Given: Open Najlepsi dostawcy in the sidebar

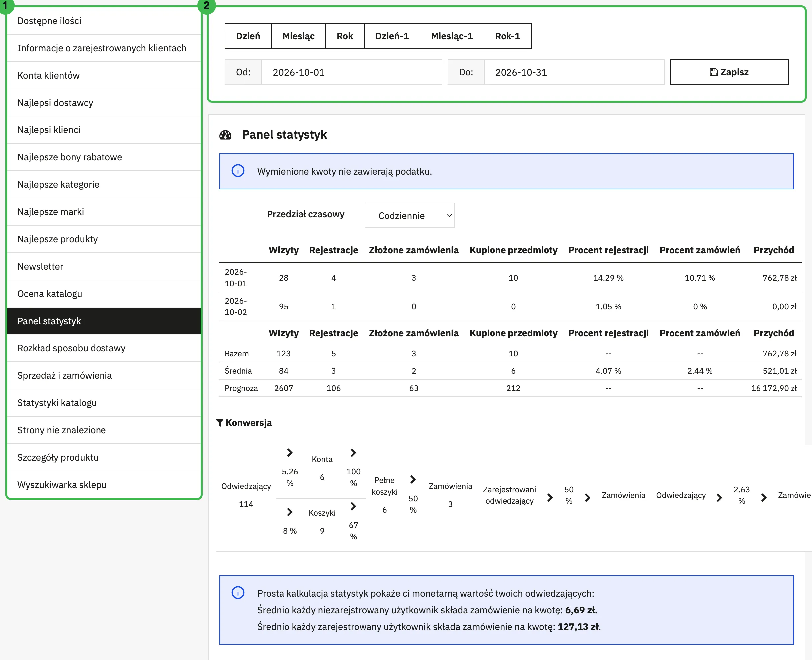Looking at the screenshot, I should (x=104, y=103).
